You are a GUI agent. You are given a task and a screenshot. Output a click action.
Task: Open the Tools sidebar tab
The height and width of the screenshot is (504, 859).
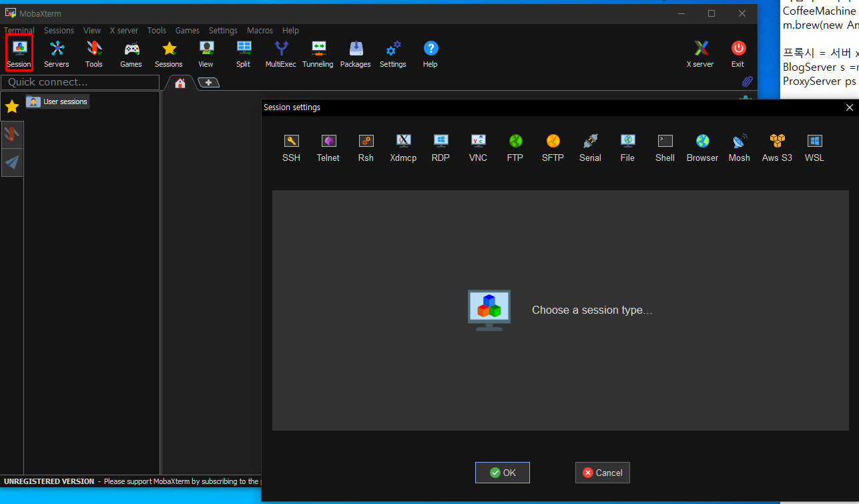click(x=12, y=135)
